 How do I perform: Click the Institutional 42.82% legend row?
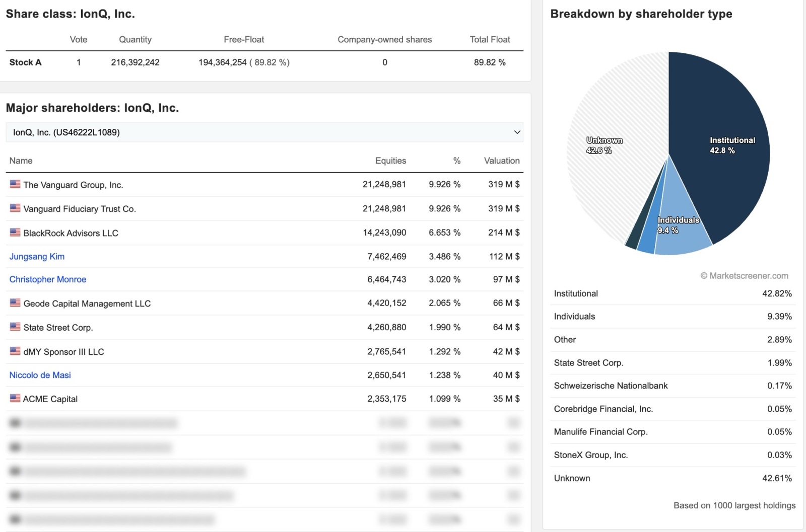[x=673, y=293]
